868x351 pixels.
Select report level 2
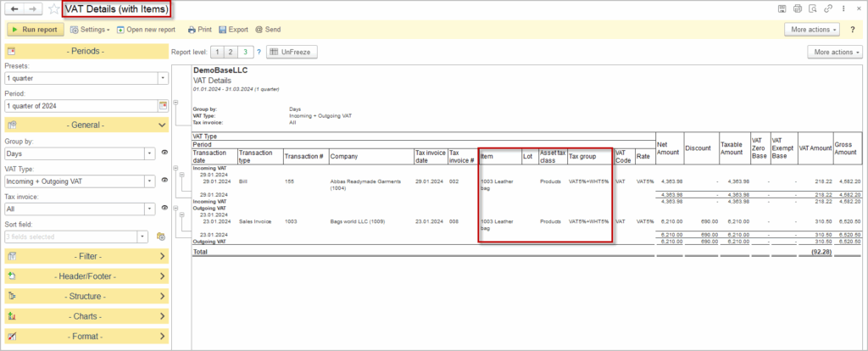[x=231, y=52]
